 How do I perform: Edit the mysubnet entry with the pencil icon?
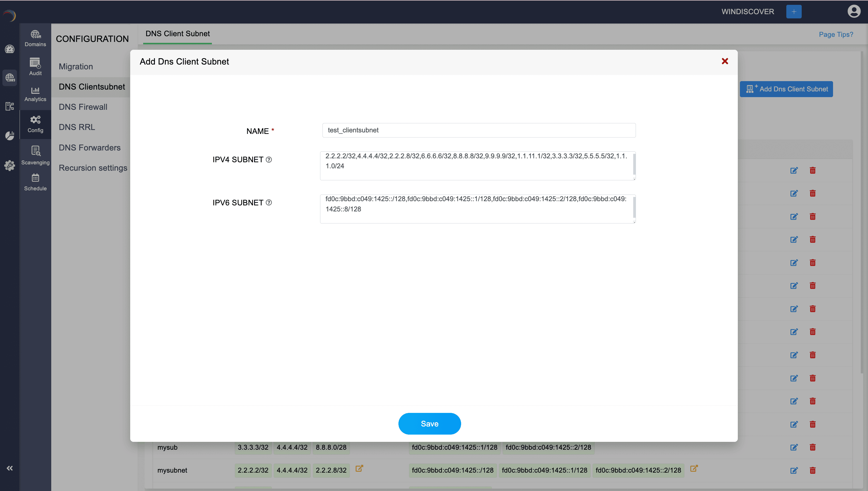click(794, 470)
